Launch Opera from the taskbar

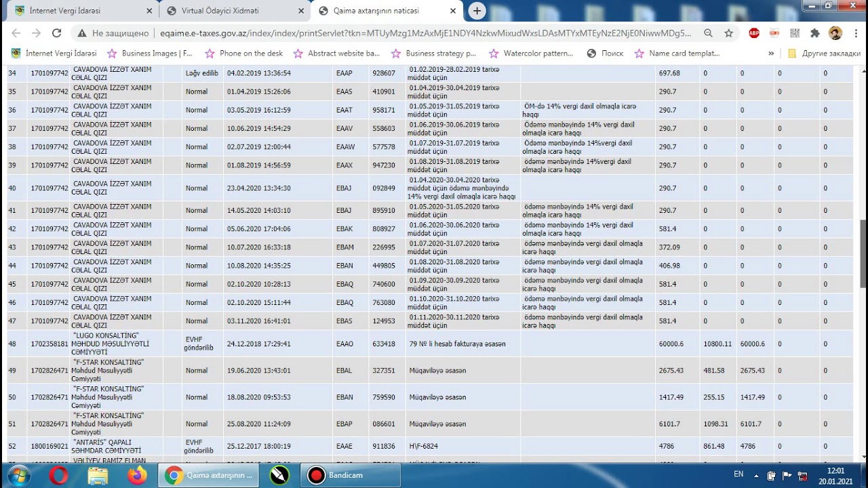[x=59, y=475]
